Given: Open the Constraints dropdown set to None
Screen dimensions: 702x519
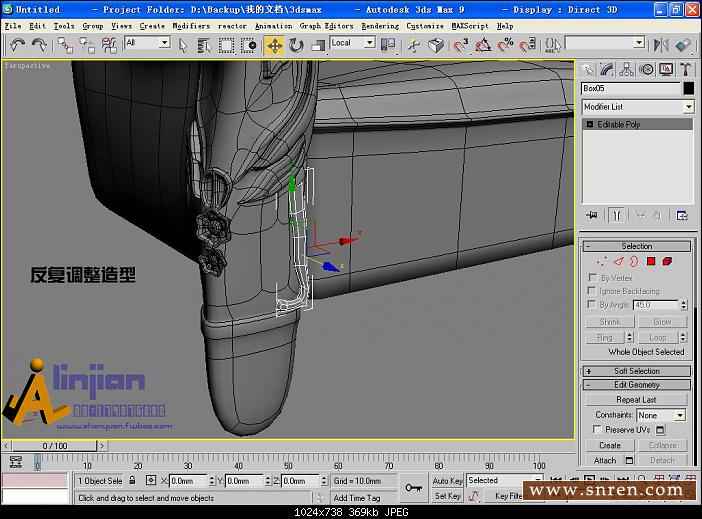Looking at the screenshot, I should point(661,415).
